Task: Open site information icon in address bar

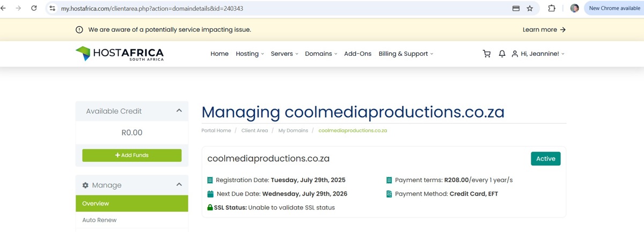Action: [x=52, y=9]
